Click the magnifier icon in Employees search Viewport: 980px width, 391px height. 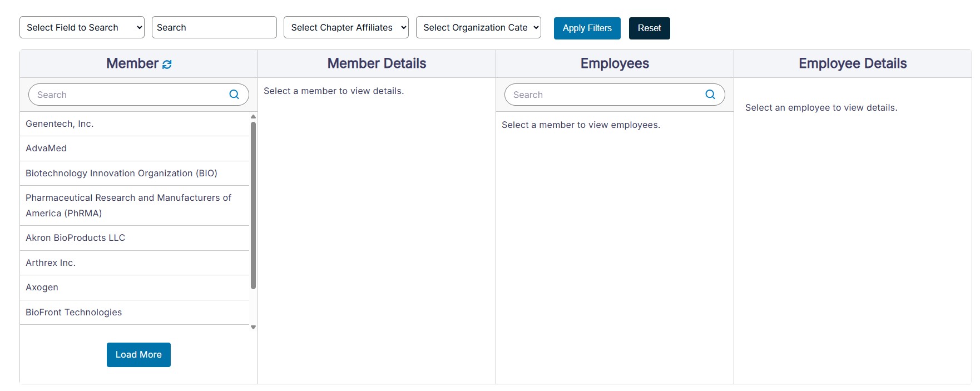click(710, 95)
